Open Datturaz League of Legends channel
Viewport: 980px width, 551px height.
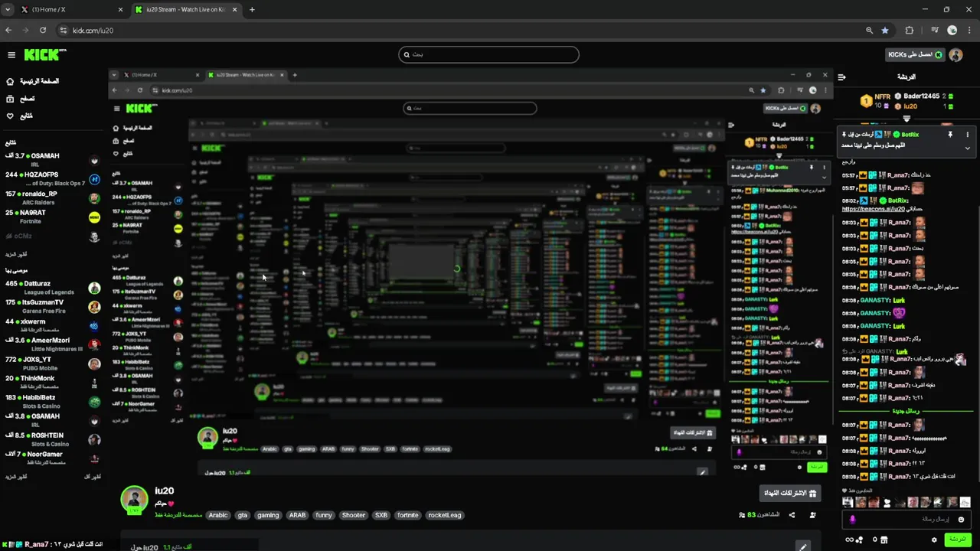click(52, 288)
